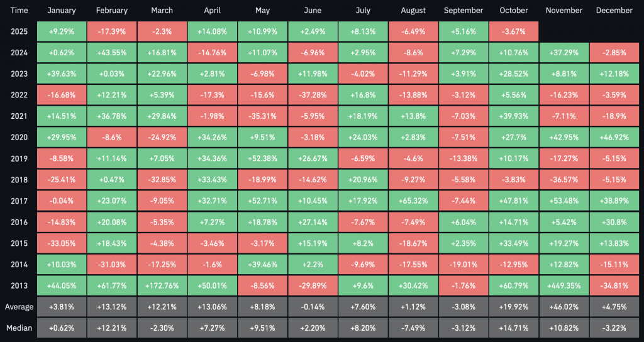Select the March 2013 cell +172.76%

[x=162, y=286]
